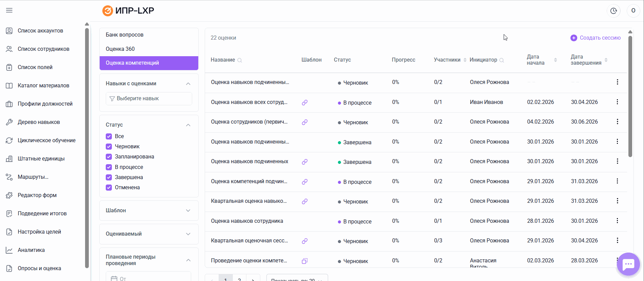Image resolution: width=644 pixels, height=281 pixels.
Task: Click the search icon next to Название
Action: click(x=240, y=60)
